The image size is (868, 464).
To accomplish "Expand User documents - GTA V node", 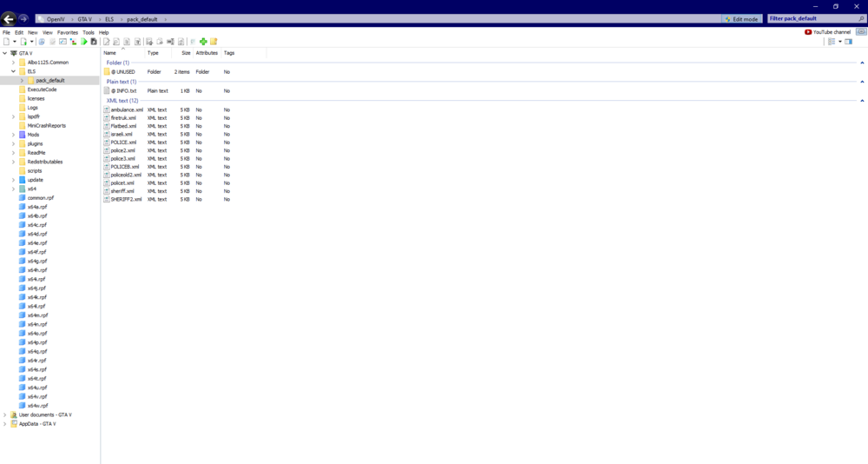I will (5, 414).
